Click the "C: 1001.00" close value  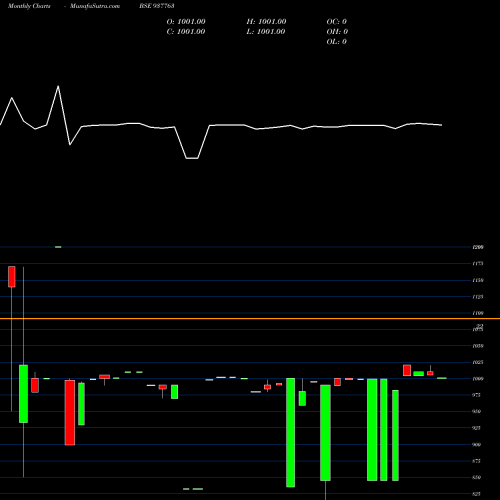click(x=186, y=32)
